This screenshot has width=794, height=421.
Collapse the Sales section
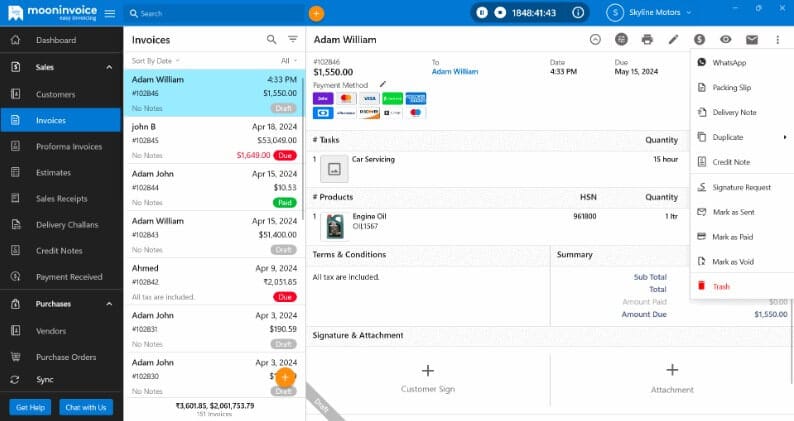(x=109, y=67)
